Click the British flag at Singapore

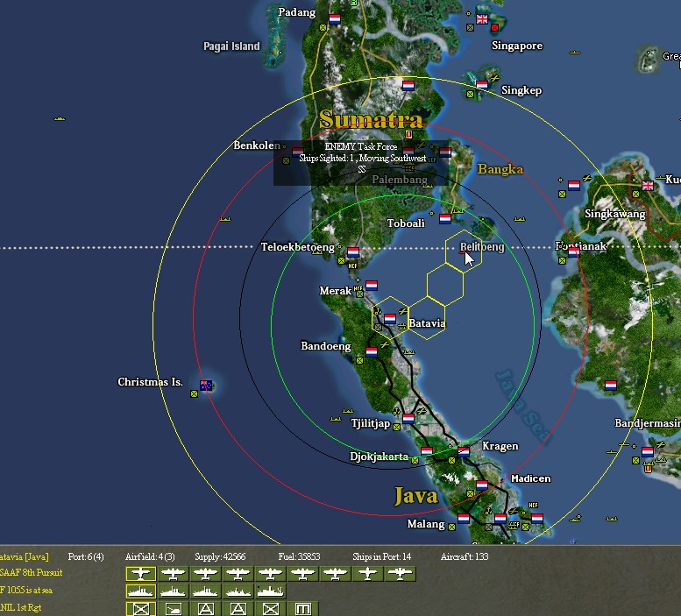(x=482, y=19)
